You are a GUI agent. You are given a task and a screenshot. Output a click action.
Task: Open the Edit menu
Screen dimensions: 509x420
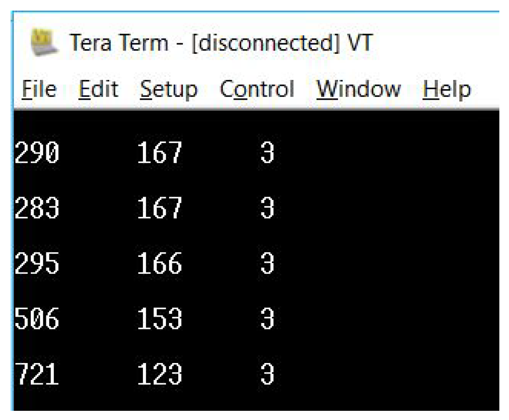coord(98,89)
